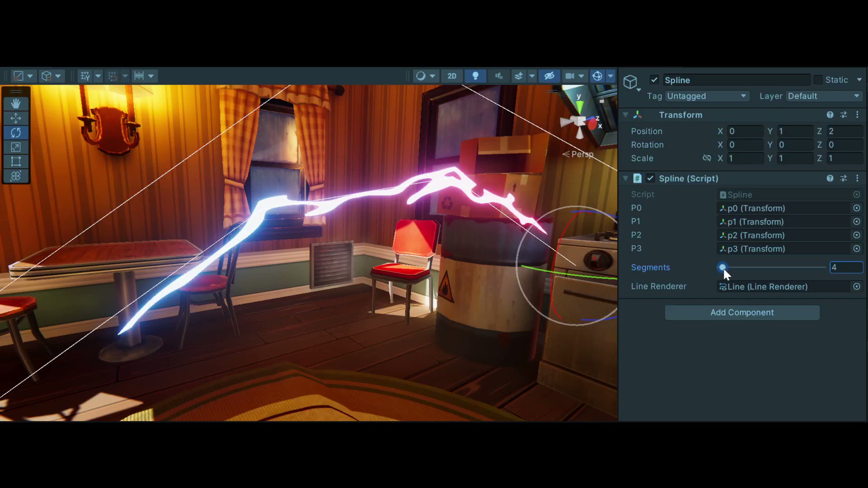Click the Add Component button

742,312
